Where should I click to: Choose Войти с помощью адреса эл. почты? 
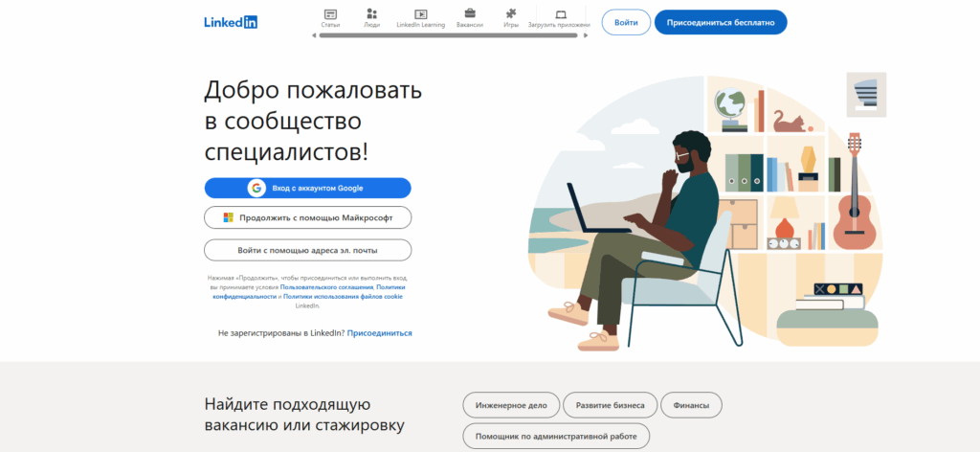[307, 250]
